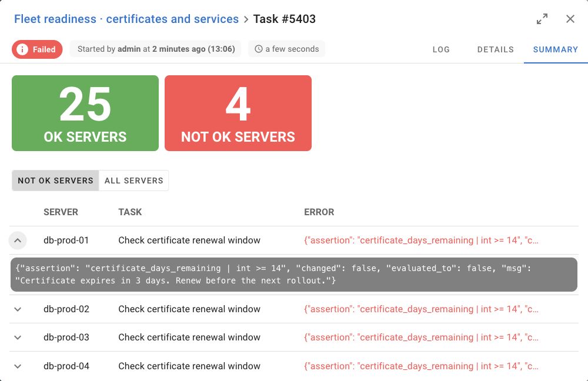Expand the db-prod-02 row chevron
This screenshot has height=381, width=588.
tap(18, 309)
